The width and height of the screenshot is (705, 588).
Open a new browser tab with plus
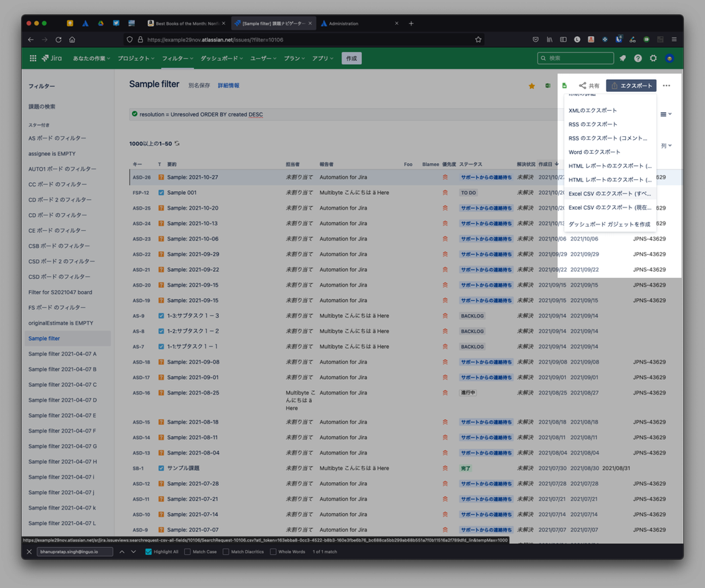tap(411, 23)
